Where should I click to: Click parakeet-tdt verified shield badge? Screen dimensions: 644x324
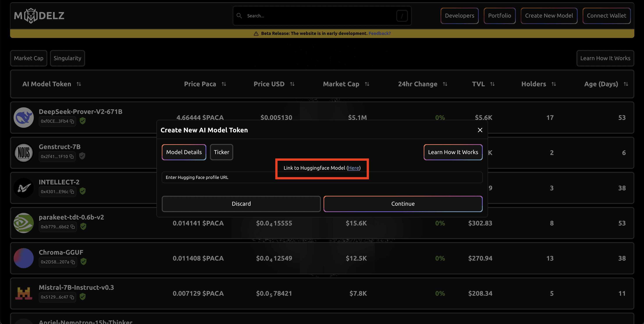coord(83,226)
